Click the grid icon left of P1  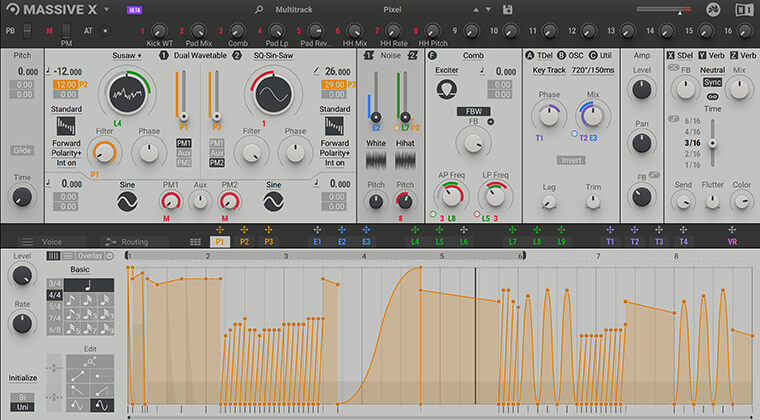pos(195,242)
